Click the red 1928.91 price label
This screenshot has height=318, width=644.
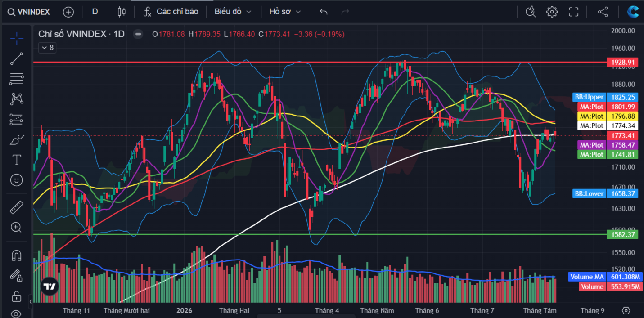[x=622, y=62]
